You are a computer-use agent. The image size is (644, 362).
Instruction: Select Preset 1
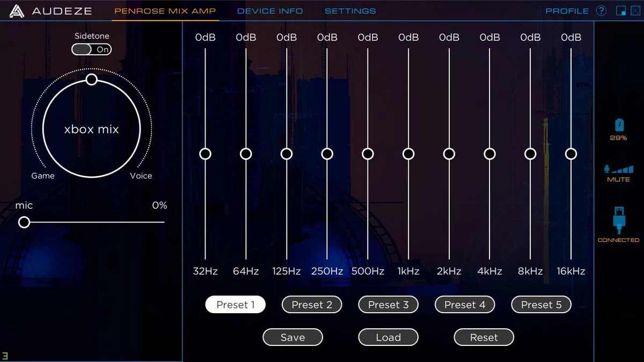pos(236,305)
